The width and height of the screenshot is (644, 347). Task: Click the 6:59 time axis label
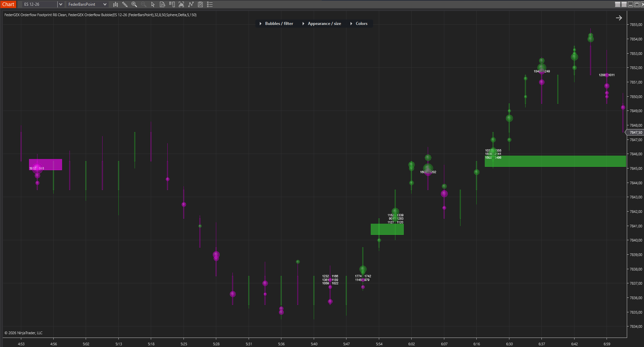pos(607,344)
